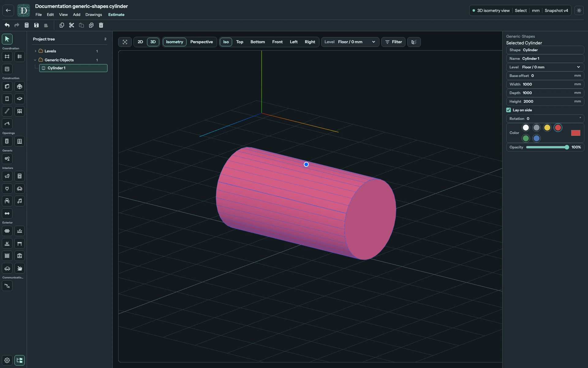Image resolution: width=588 pixels, height=368 pixels.
Task: Open the Add menu
Action: tap(77, 15)
